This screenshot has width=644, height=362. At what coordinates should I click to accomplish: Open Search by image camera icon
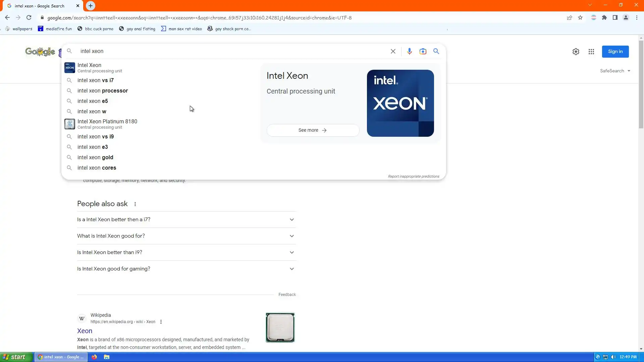(423, 51)
